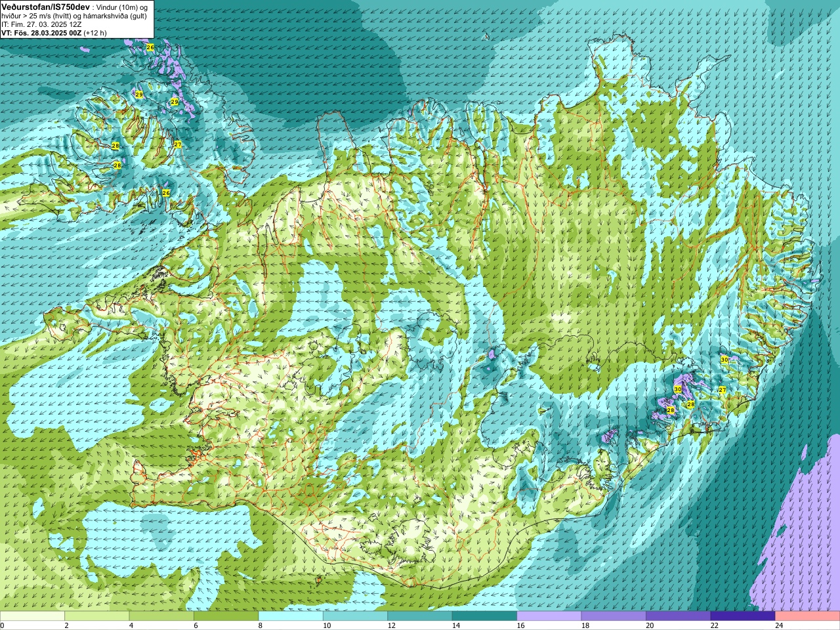Viewport: 840px width, 630px height.
Task: Click the 'VT: Fös. 28.03.2025 00Z' valid time
Action: coord(41,32)
